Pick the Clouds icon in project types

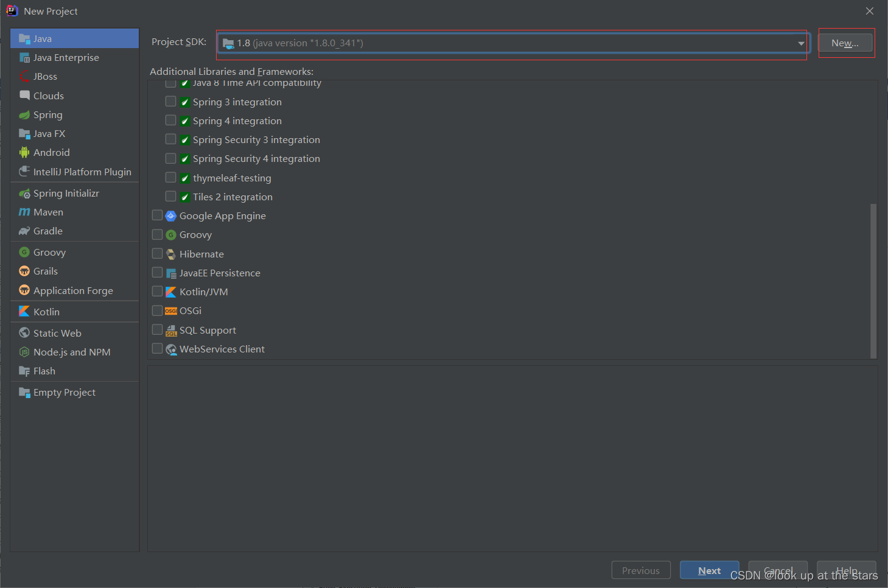(24, 96)
